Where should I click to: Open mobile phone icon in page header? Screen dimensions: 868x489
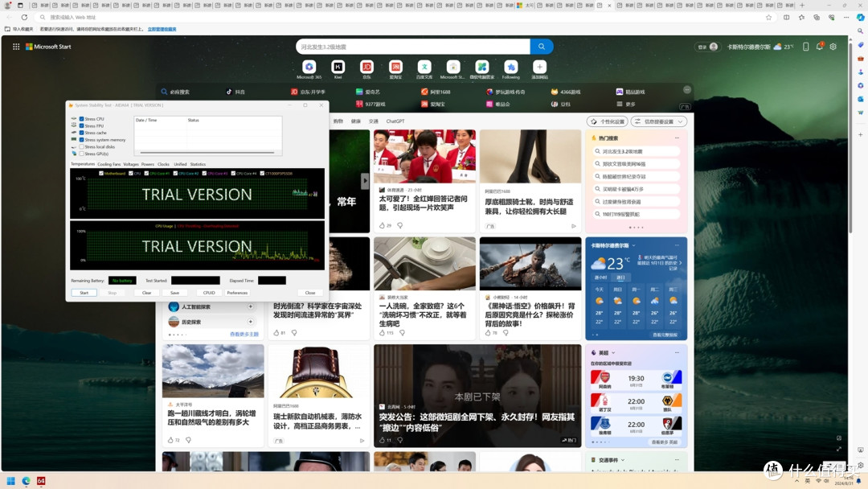[x=805, y=47]
